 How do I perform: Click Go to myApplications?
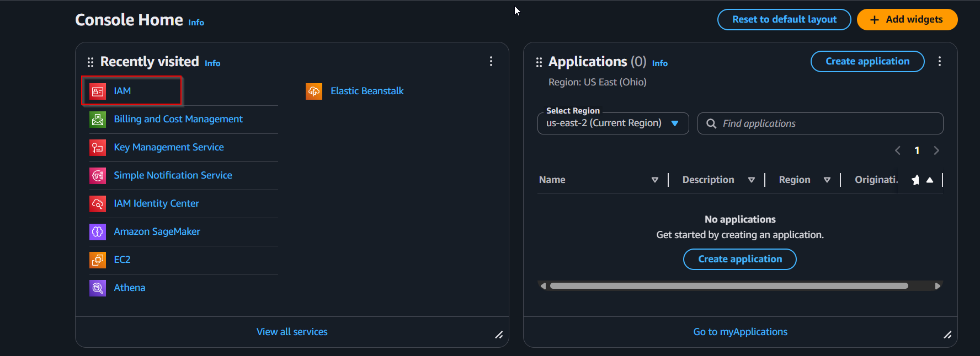(740, 332)
